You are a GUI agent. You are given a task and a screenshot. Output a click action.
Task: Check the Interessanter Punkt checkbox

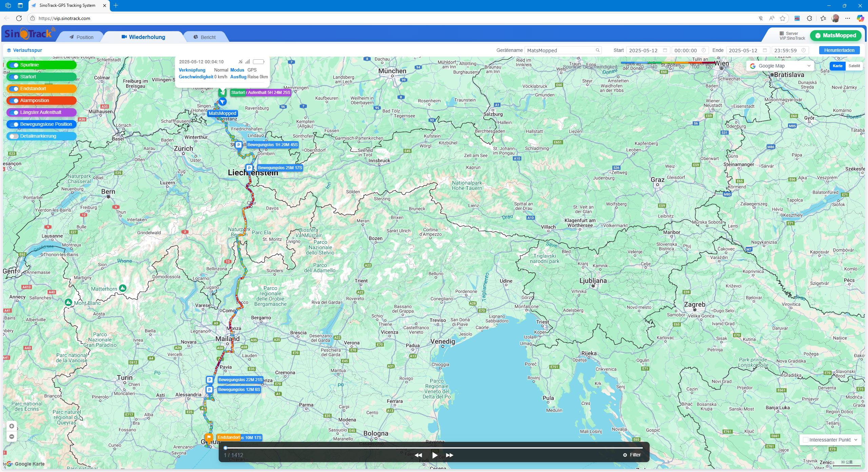[806, 440]
